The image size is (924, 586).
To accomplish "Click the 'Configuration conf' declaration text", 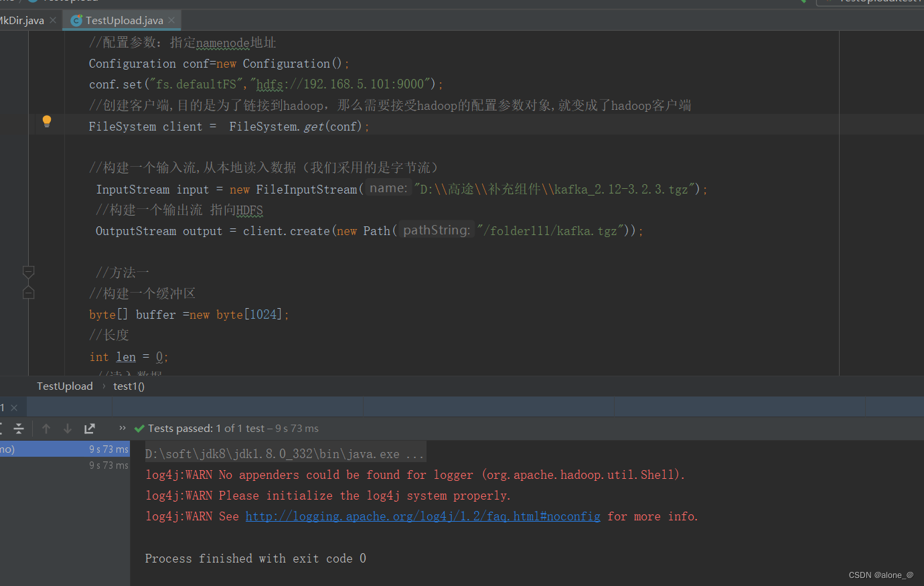I will (149, 64).
